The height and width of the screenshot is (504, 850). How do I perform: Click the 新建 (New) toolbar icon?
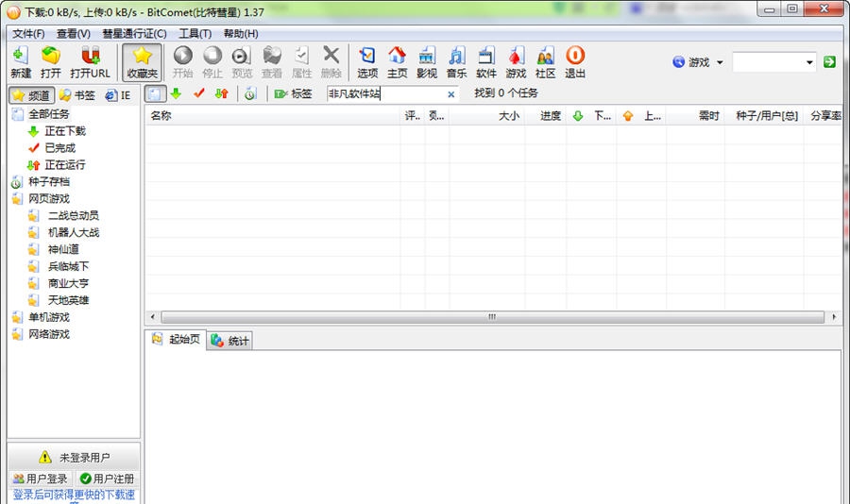[x=21, y=62]
